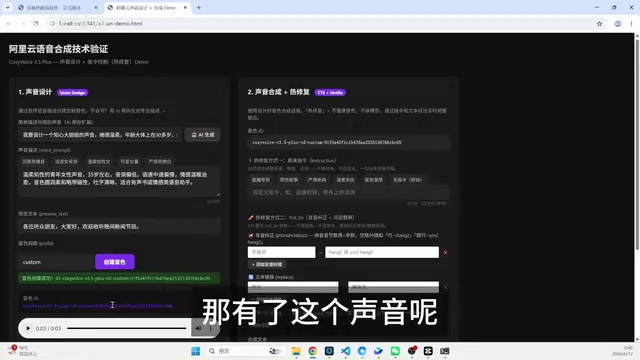
Task: Click the TTS + Hotfix badge
Action: (x=330, y=93)
